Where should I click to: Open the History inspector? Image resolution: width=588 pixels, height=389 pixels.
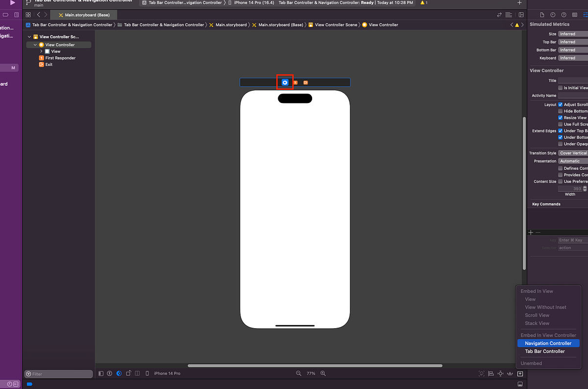(x=553, y=14)
